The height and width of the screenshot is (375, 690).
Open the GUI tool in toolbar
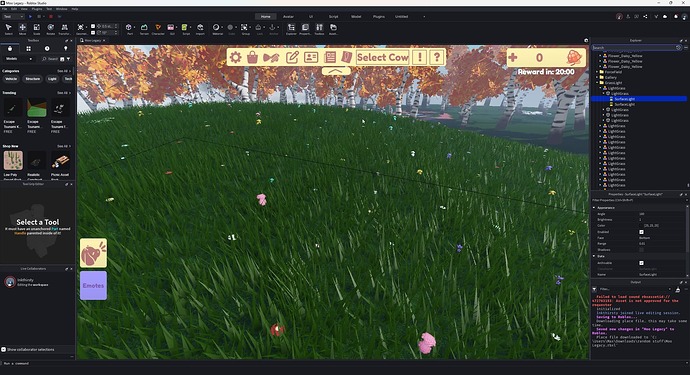pyautogui.click(x=172, y=29)
